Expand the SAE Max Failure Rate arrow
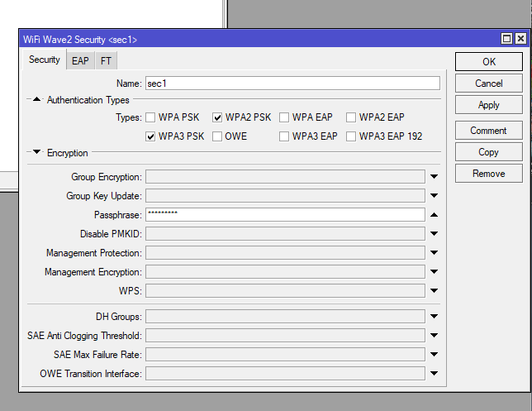The width and height of the screenshot is (532, 411). 434,354
